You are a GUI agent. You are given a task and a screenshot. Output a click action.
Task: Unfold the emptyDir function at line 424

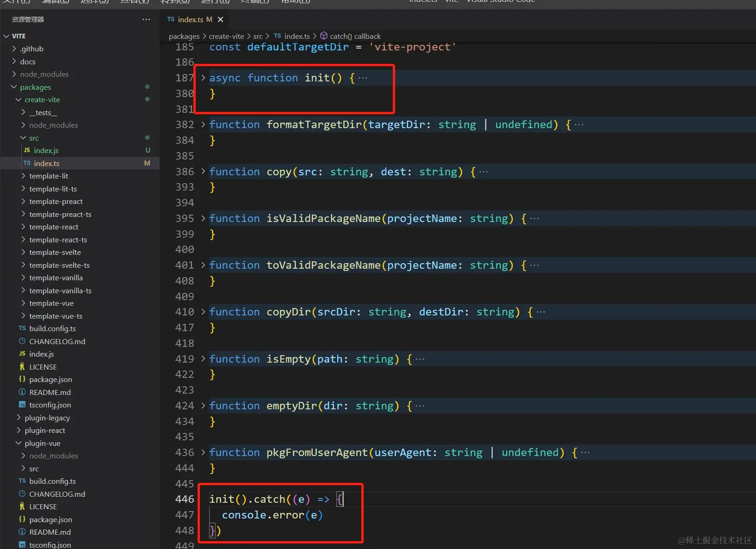tap(203, 406)
